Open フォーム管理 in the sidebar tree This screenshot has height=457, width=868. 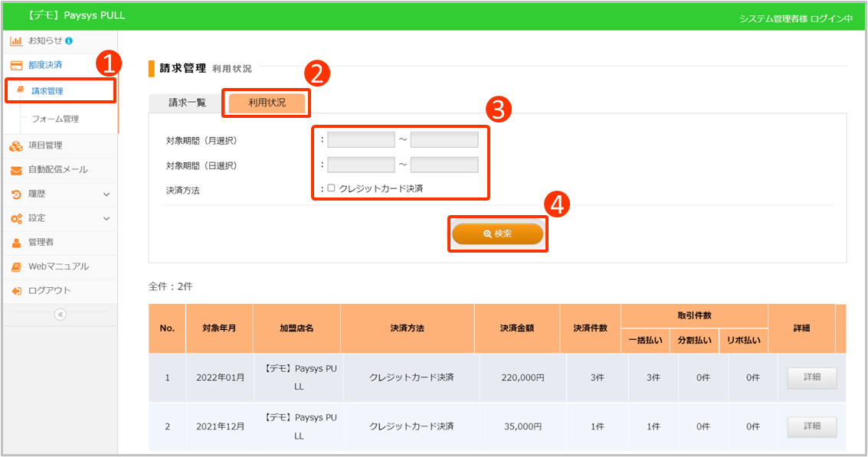pyautogui.click(x=55, y=119)
